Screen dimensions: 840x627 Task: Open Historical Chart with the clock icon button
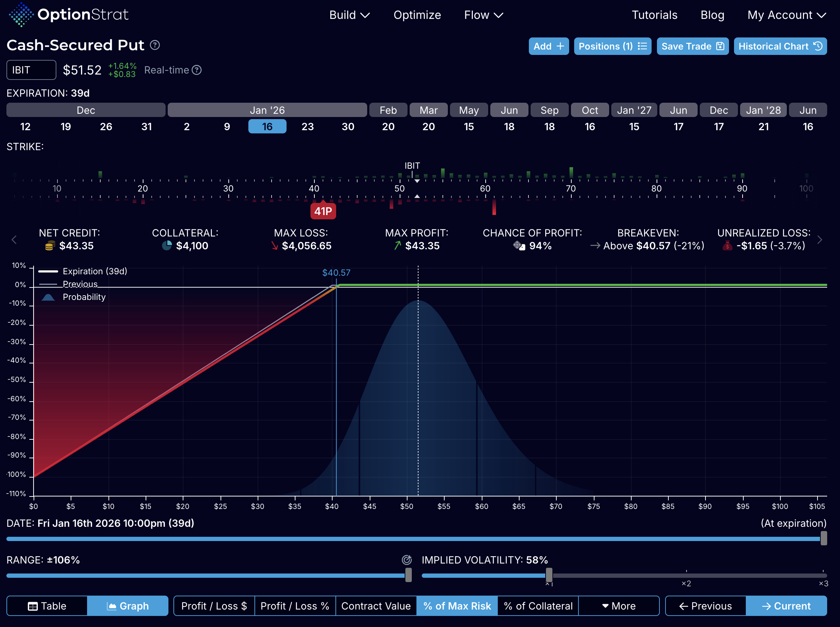[x=780, y=46]
